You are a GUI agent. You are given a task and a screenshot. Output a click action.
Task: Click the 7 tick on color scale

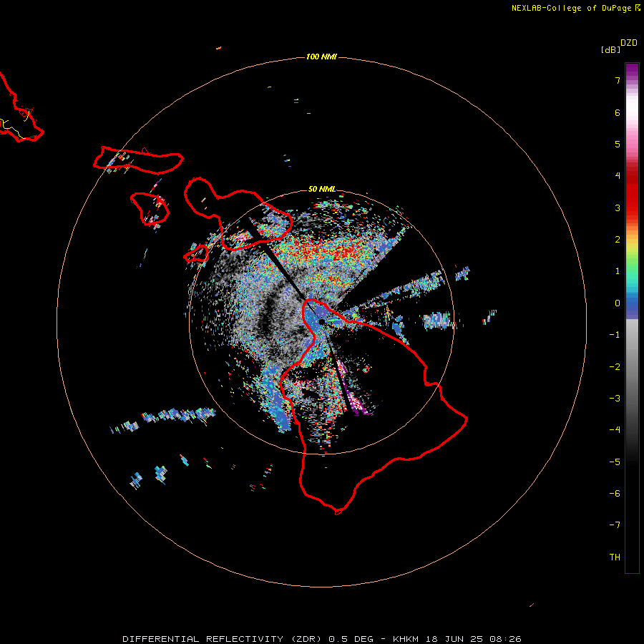[x=618, y=80]
